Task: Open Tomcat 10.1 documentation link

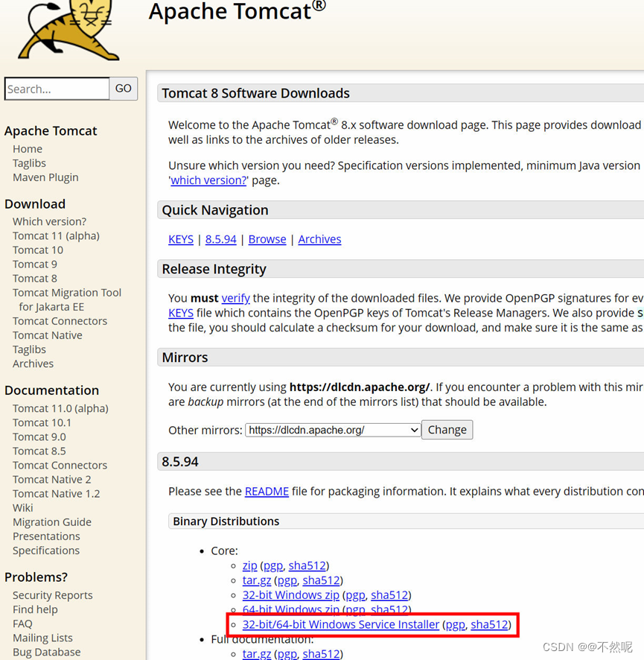Action: [42, 422]
